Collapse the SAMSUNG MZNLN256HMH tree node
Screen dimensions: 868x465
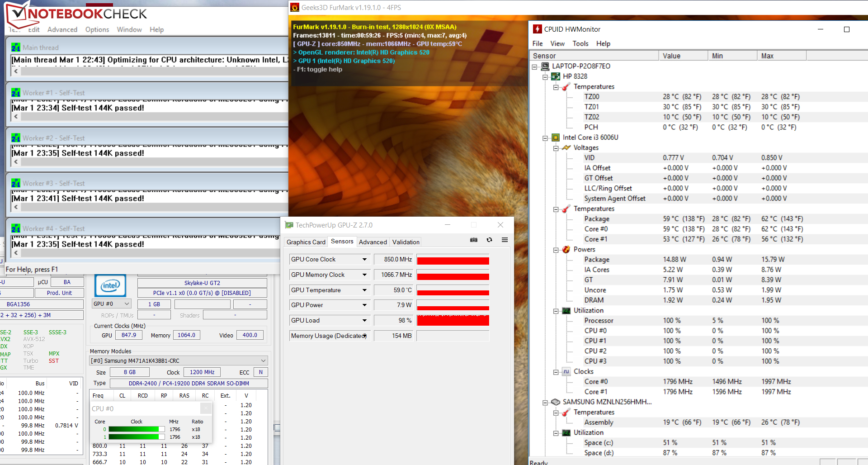coord(545,402)
